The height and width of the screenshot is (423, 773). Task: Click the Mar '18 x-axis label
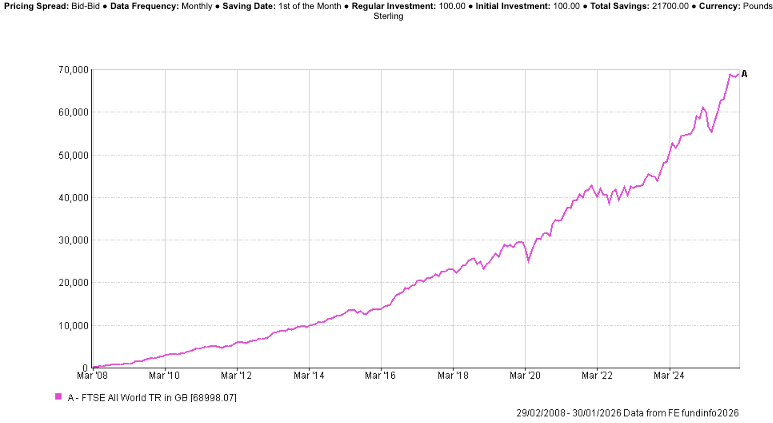click(452, 376)
